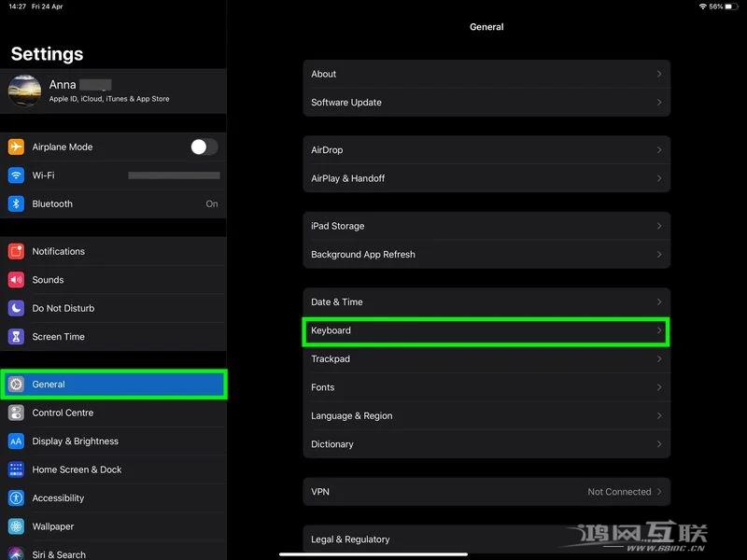
Task: Click the Wi-Fi signal strength bar
Action: [x=174, y=175]
